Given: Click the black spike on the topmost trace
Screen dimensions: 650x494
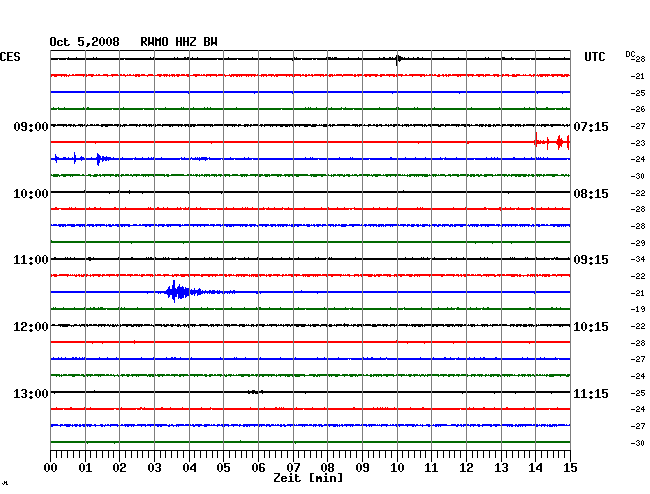Looking at the screenshot, I should click(398, 59).
